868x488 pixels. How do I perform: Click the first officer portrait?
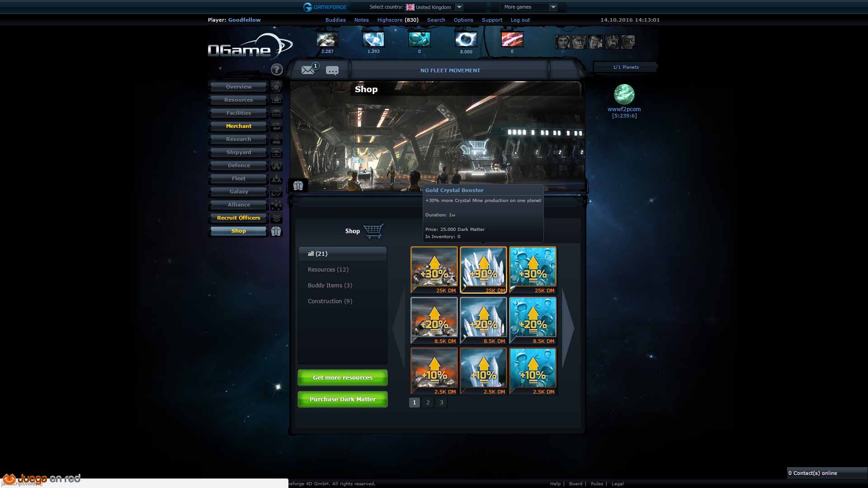[x=562, y=42]
